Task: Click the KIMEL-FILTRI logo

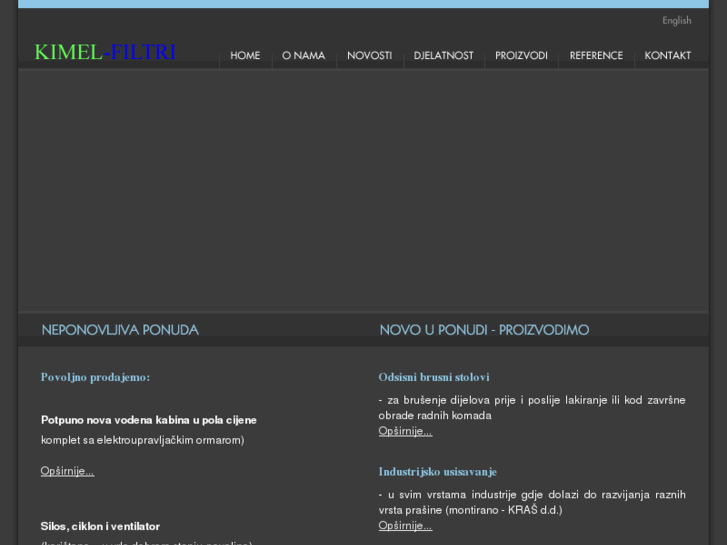Action: pos(105,52)
